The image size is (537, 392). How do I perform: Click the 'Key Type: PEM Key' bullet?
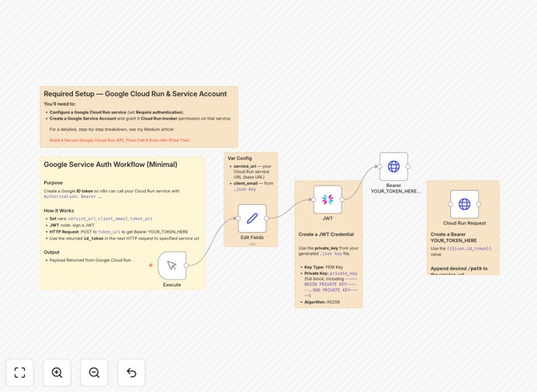tap(324, 267)
